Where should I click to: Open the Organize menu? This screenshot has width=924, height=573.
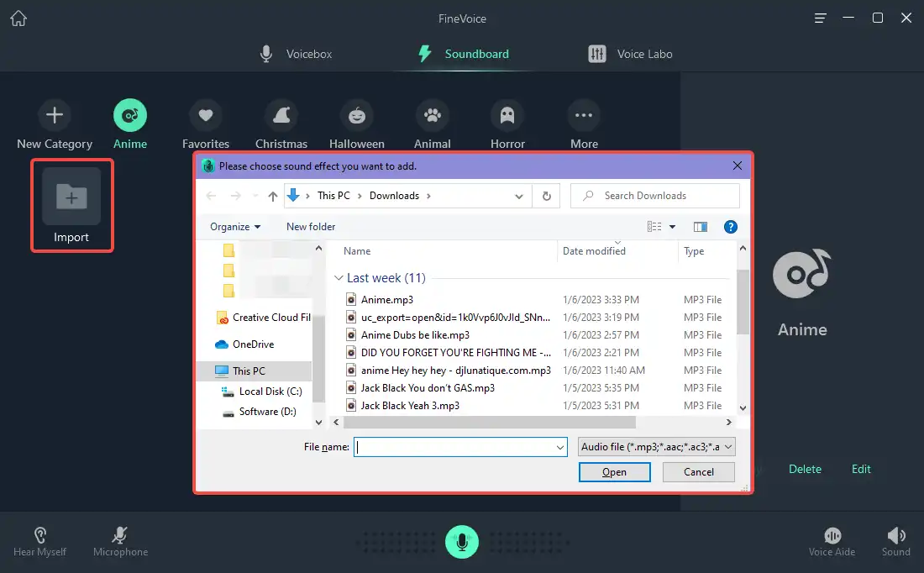pos(235,227)
